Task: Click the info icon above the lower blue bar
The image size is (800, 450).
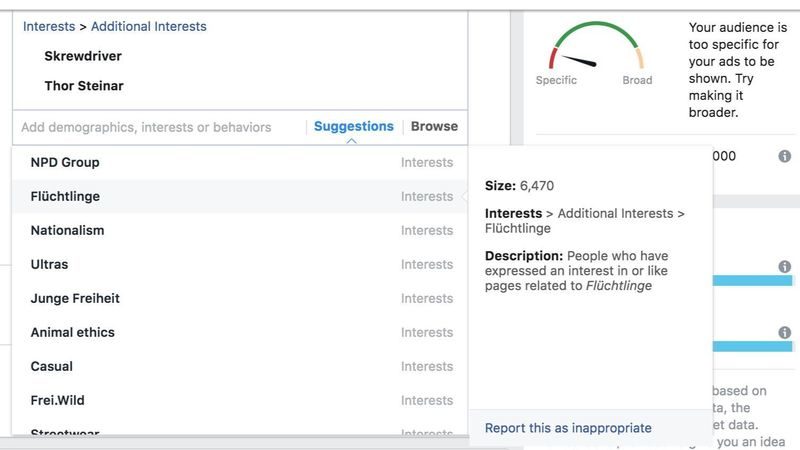Action: tap(785, 333)
